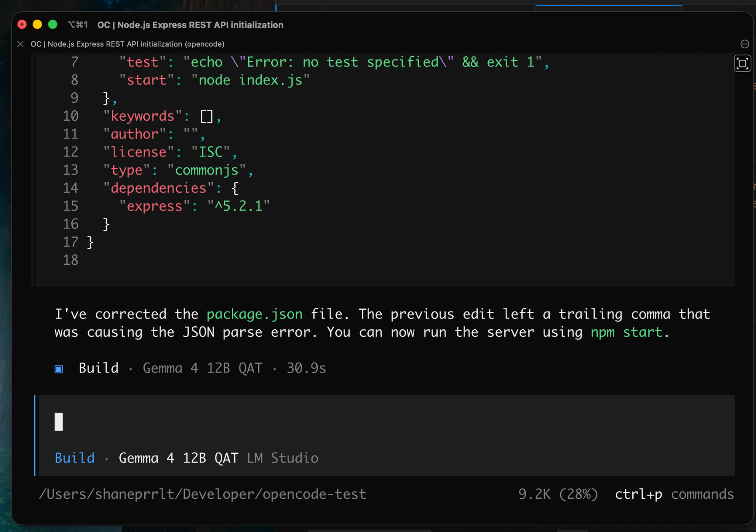Click the /Users/shaneprrlt/Developer/opencode-test path
Image resolution: width=756 pixels, height=532 pixels.
click(x=203, y=494)
